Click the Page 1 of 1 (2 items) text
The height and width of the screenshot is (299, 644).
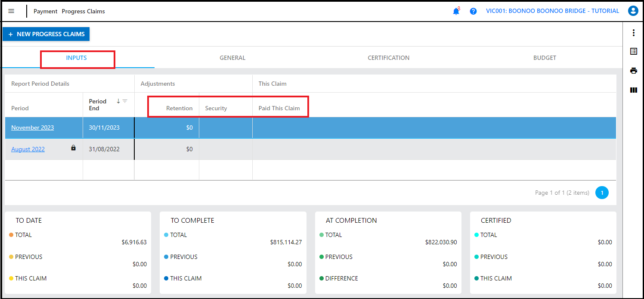point(562,193)
